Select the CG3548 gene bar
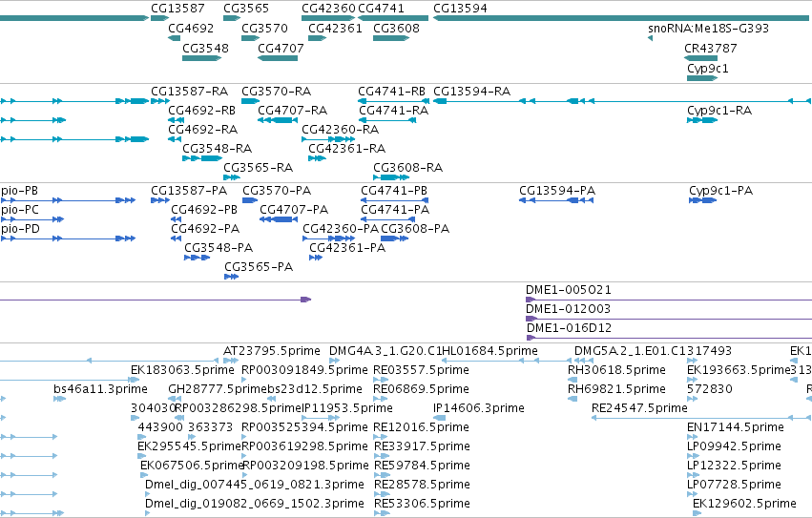The image size is (812, 518). [x=202, y=58]
